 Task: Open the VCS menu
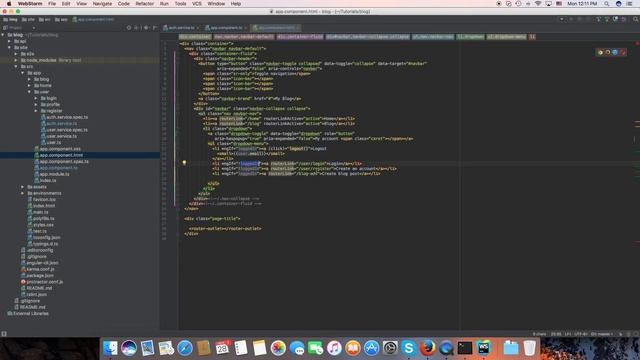click(197, 4)
